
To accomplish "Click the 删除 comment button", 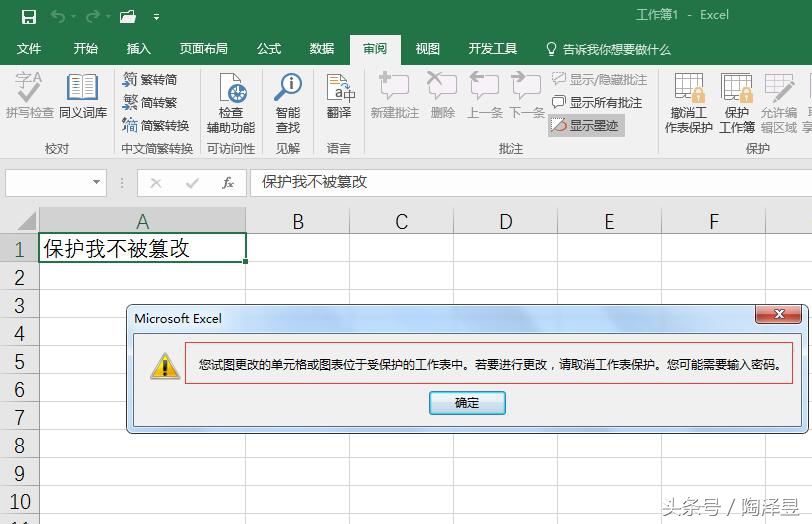I will tap(442, 95).
